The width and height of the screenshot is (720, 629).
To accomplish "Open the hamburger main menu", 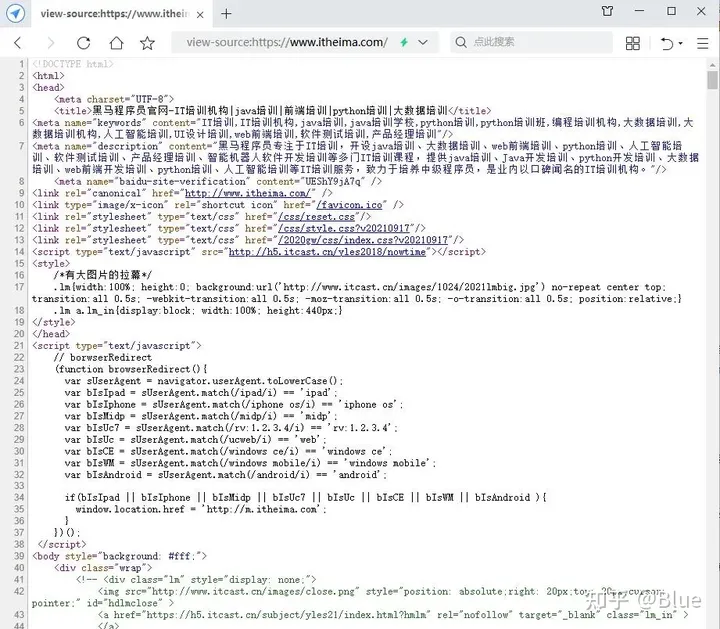I will pos(704,43).
